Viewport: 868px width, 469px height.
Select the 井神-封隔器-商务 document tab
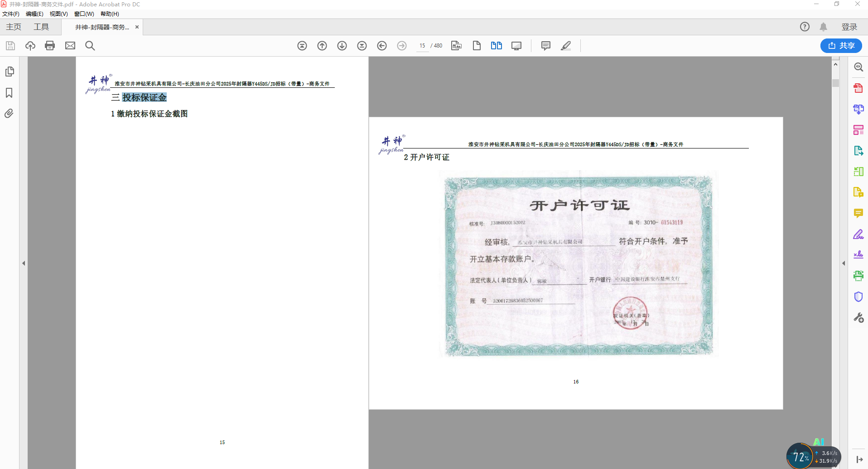click(x=102, y=27)
